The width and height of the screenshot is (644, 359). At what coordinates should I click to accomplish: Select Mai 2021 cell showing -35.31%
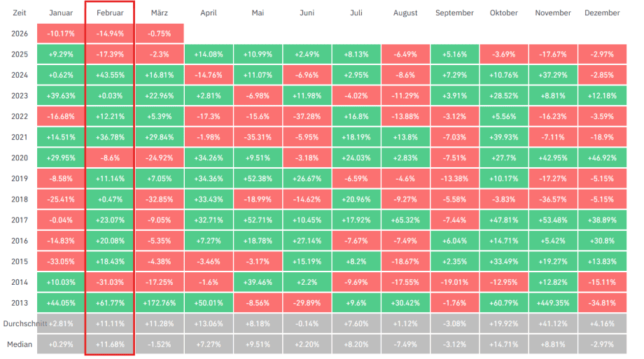point(258,137)
